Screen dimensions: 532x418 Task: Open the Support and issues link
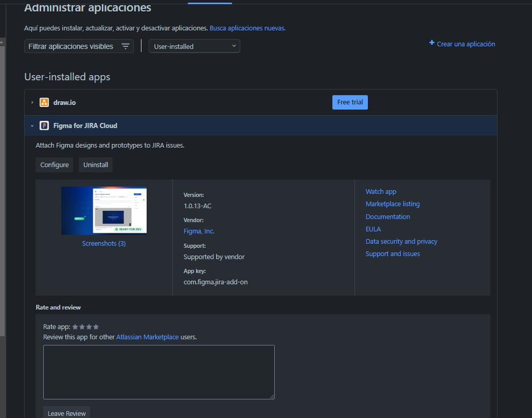click(392, 253)
